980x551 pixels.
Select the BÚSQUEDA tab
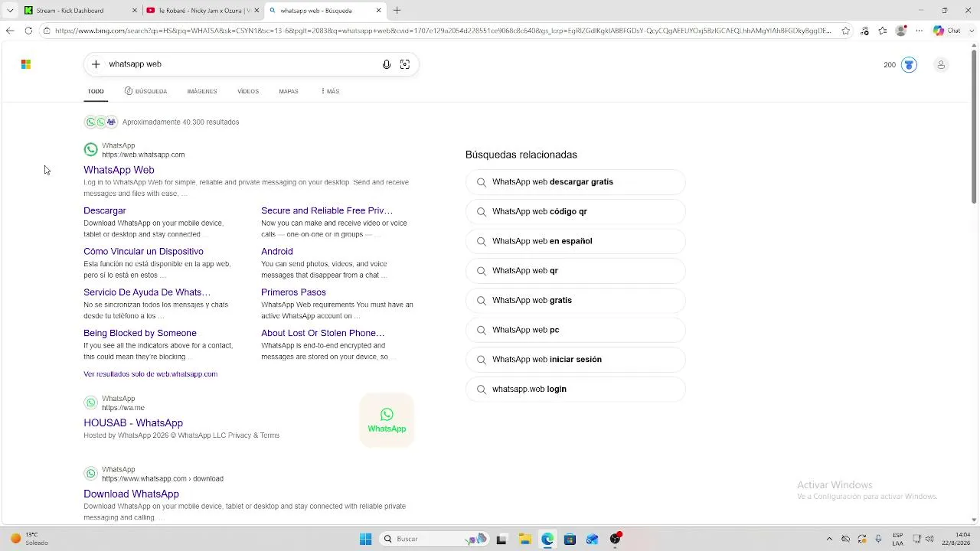[x=145, y=91]
